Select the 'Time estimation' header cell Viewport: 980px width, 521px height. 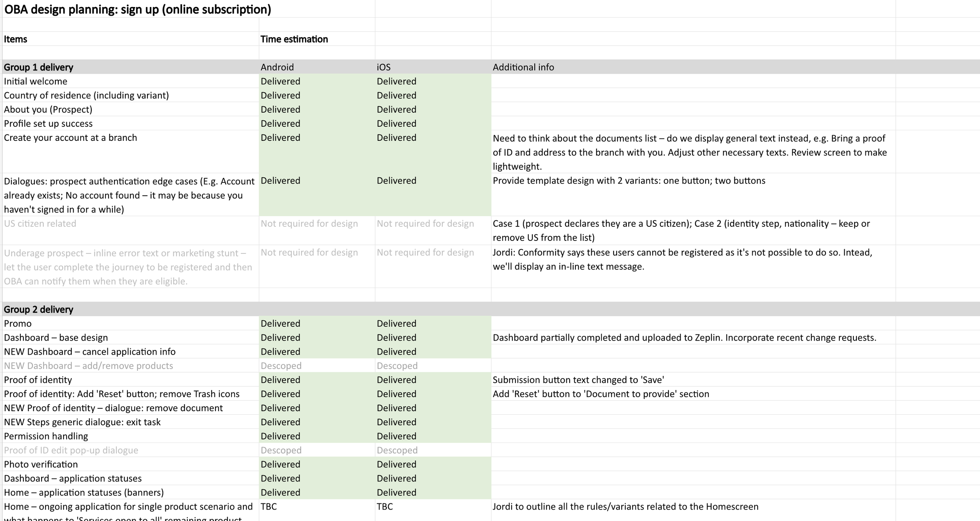click(294, 39)
